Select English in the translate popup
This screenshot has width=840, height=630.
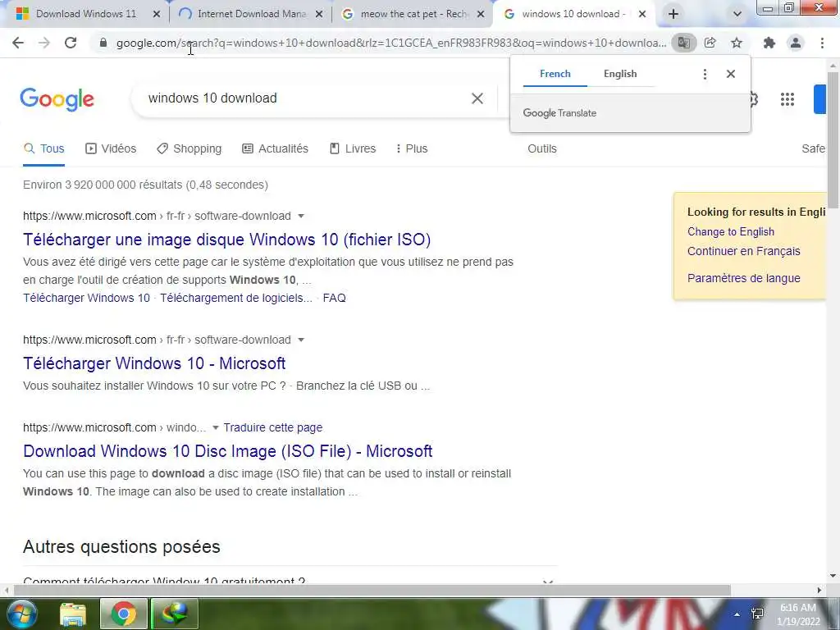click(620, 74)
